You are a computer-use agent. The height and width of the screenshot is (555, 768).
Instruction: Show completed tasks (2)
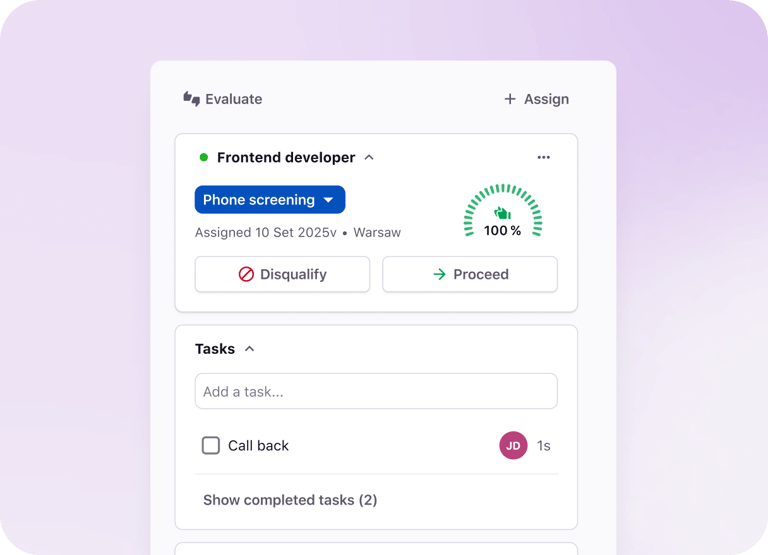coord(290,500)
